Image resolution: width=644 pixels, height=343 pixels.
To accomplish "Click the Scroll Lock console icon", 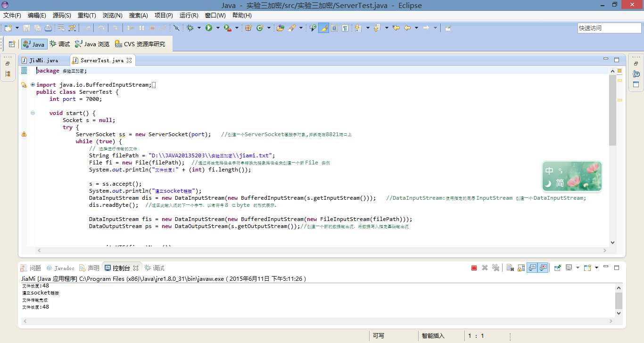I will click(521, 268).
